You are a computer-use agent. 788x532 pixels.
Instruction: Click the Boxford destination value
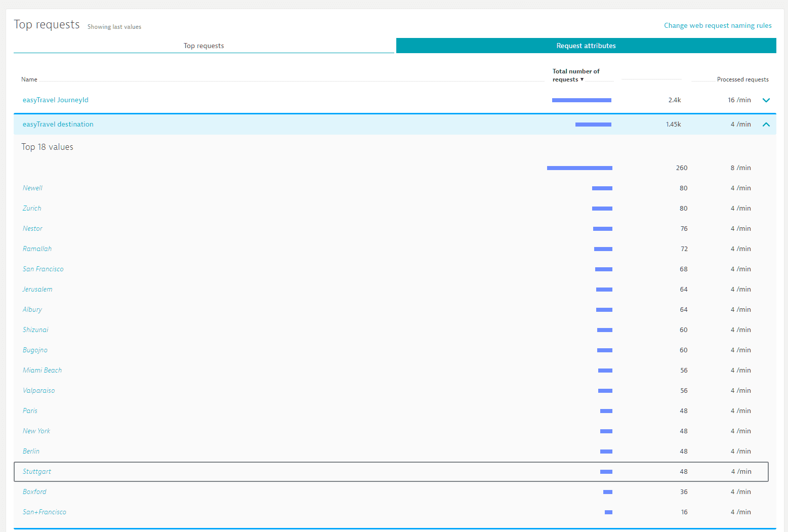pos(34,492)
